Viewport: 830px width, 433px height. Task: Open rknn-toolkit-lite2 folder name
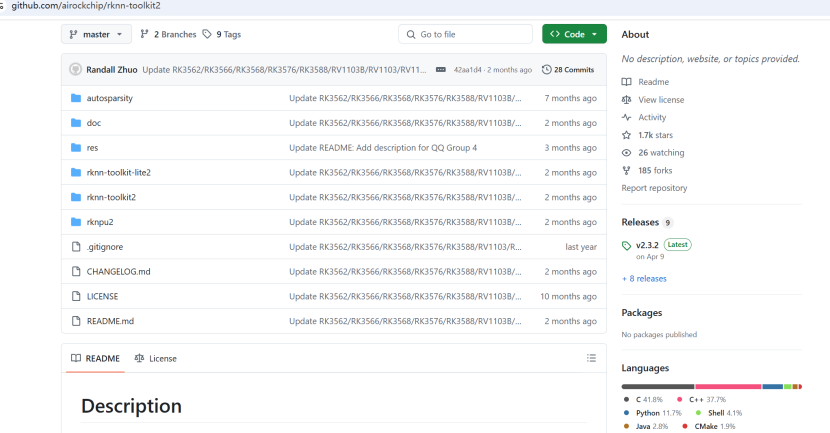tap(119, 173)
